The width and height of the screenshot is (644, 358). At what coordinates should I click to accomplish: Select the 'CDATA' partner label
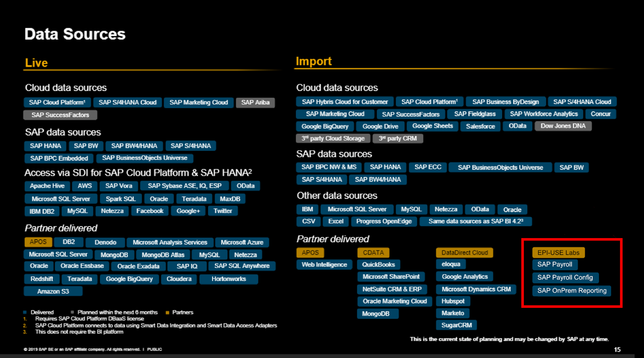point(373,253)
